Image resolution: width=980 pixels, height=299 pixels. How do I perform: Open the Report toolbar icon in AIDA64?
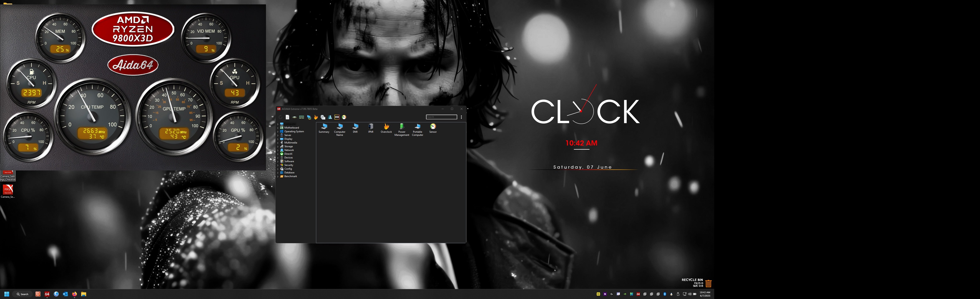point(288,117)
